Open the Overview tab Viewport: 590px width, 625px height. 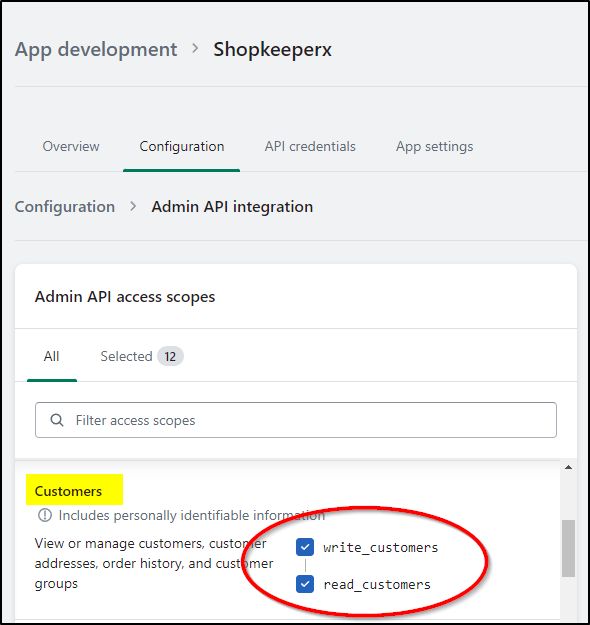point(71,146)
